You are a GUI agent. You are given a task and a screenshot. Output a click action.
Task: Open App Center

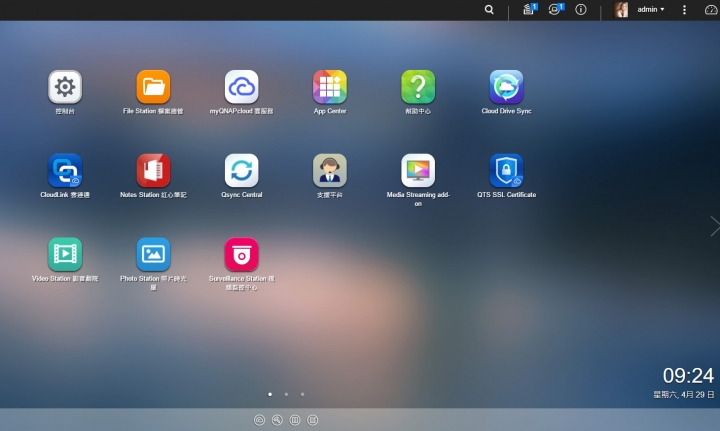[x=330, y=87]
